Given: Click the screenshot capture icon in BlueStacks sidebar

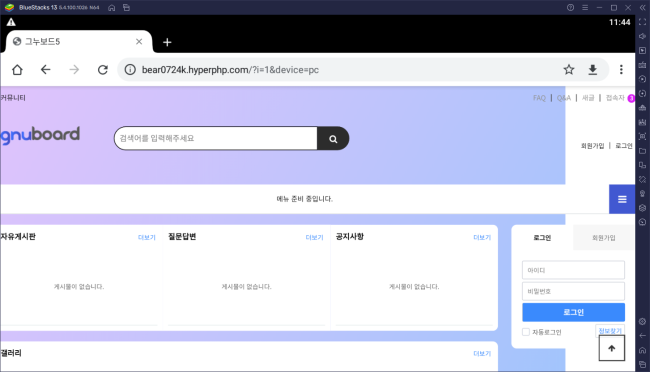Looking at the screenshot, I should tap(643, 136).
